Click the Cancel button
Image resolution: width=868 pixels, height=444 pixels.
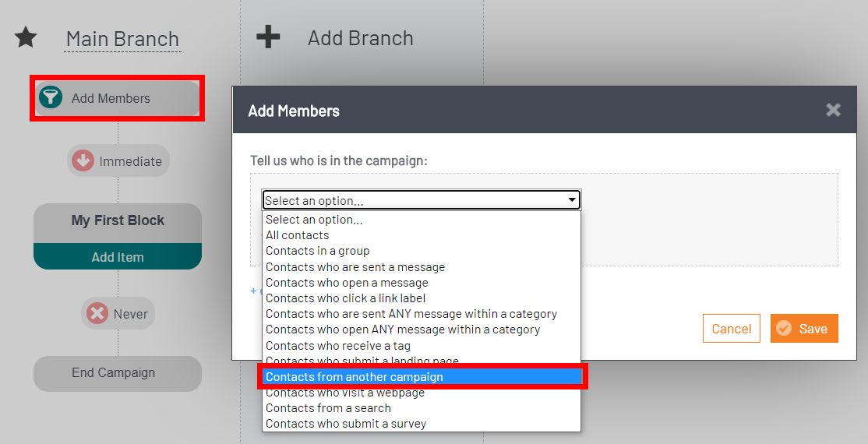point(732,328)
